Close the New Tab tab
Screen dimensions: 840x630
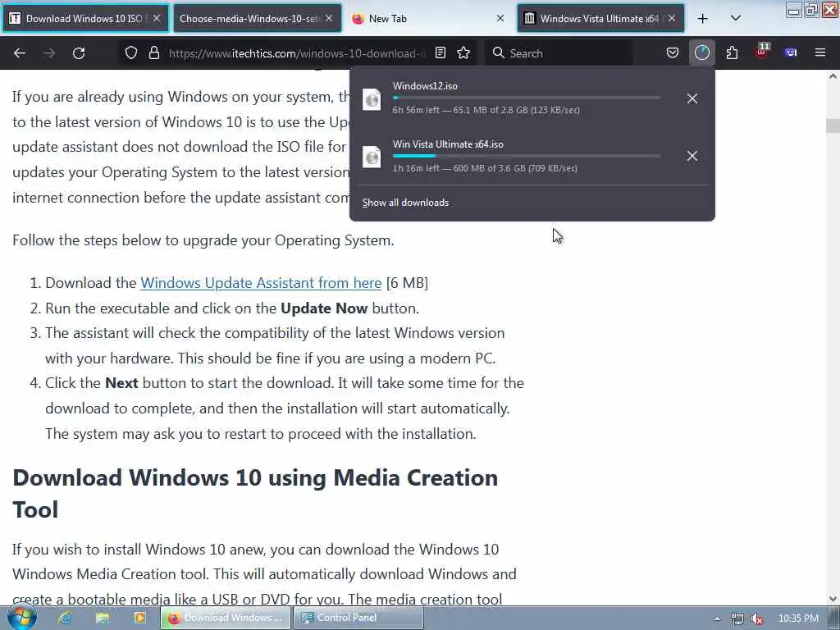(500, 18)
